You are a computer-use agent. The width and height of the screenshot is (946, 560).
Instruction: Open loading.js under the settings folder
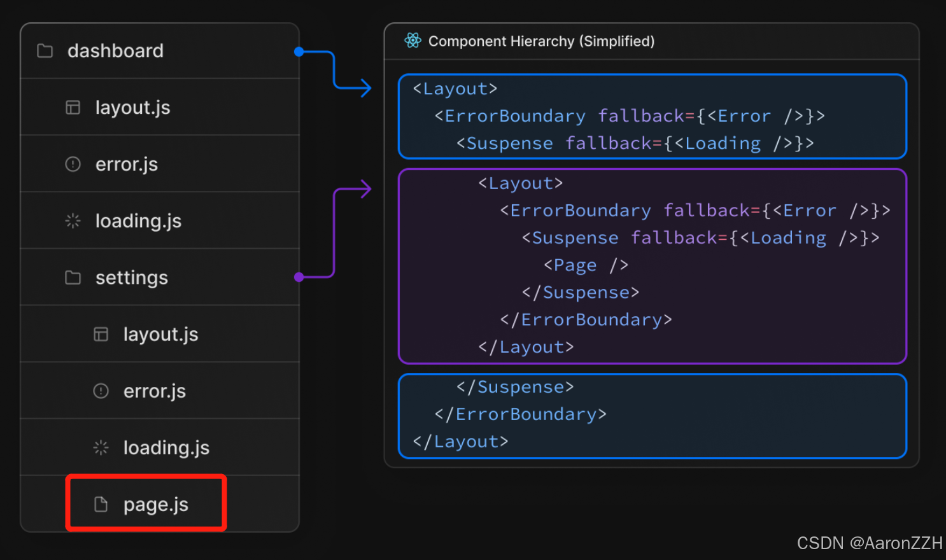(x=166, y=448)
